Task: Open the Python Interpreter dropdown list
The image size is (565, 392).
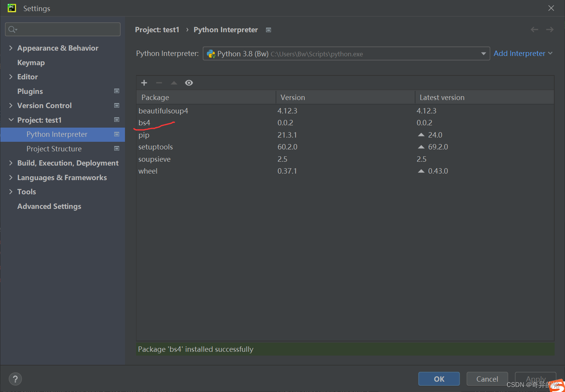Action: coord(483,54)
